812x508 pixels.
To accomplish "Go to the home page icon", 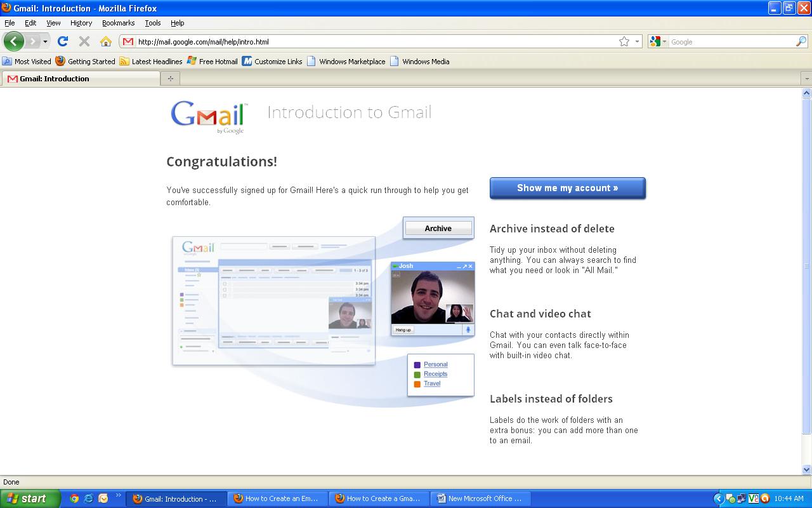I will [106, 41].
